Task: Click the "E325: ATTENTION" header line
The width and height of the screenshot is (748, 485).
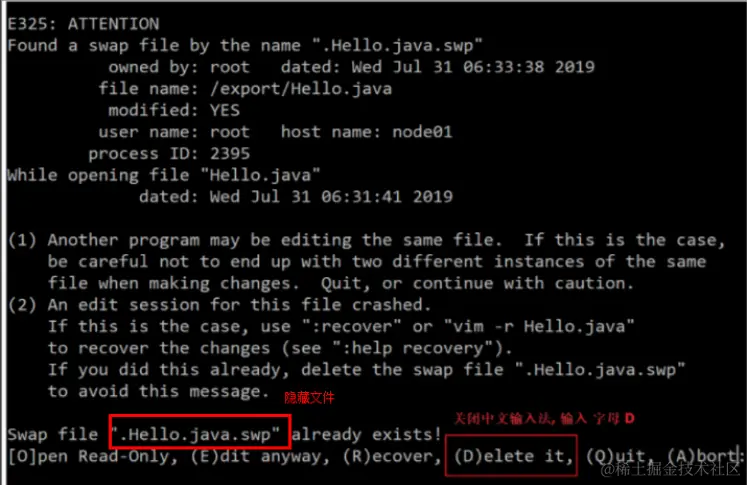Action: 82,23
